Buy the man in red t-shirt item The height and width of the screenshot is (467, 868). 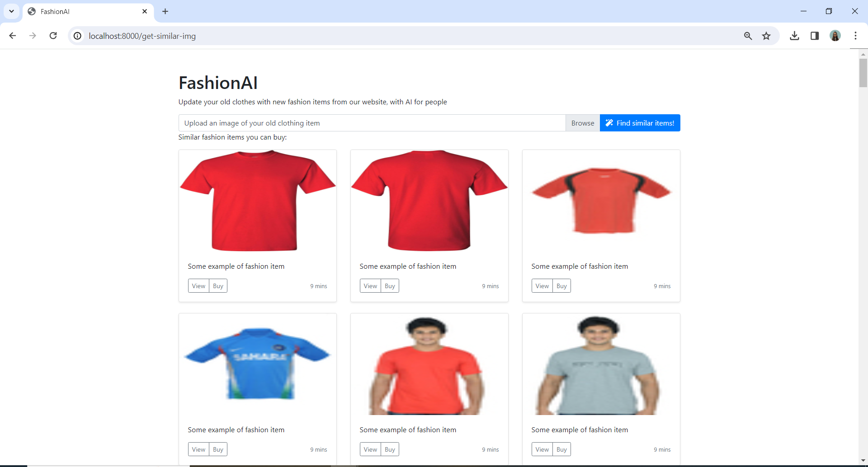[390, 449]
